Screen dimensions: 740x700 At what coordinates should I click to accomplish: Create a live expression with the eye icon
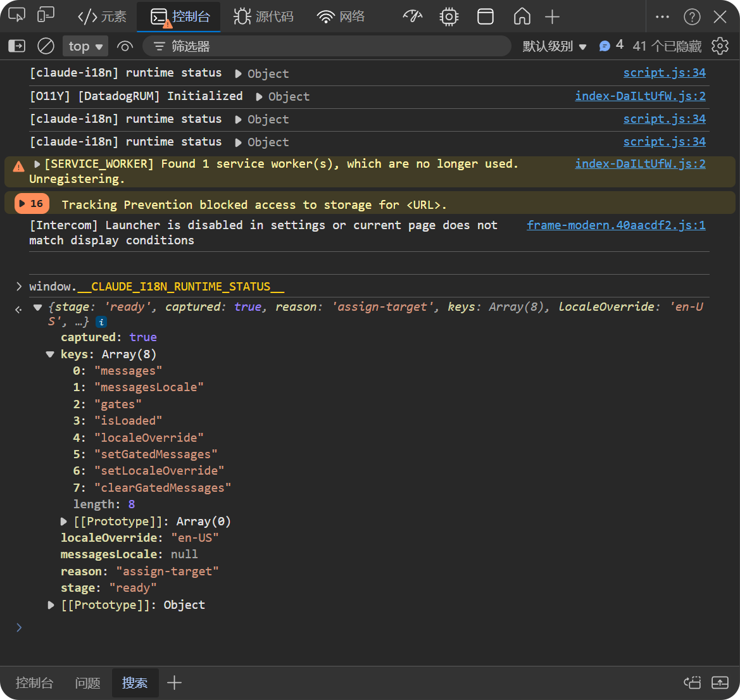pyautogui.click(x=125, y=46)
